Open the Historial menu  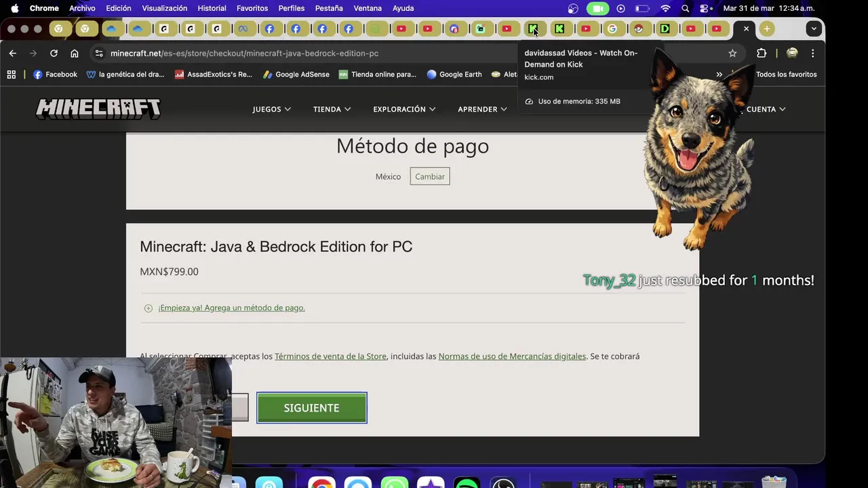click(x=212, y=8)
